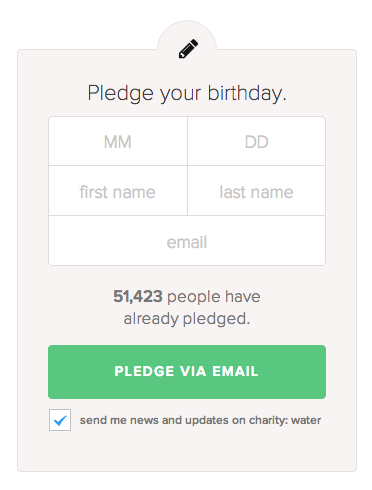
Task: Click the pencil icon at top
Action: tap(188, 49)
